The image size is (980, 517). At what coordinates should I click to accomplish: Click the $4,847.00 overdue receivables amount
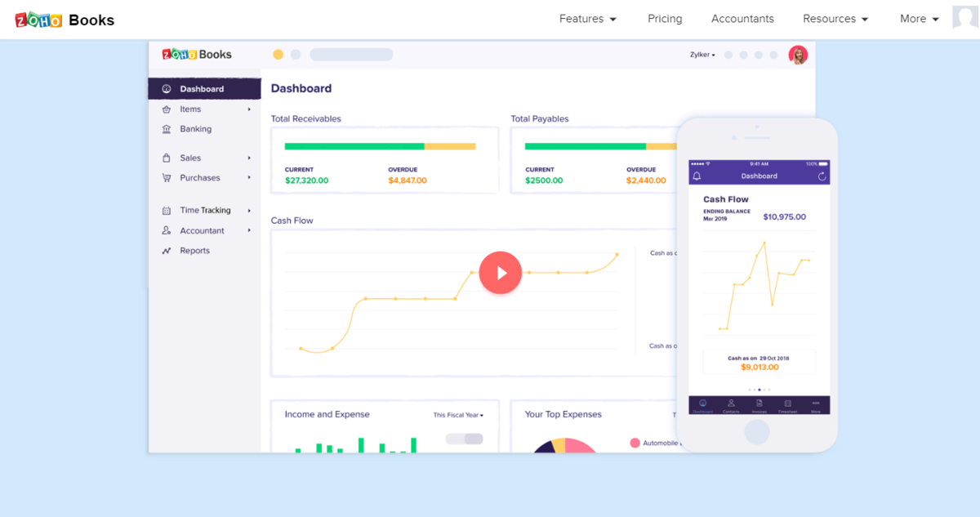tap(408, 181)
